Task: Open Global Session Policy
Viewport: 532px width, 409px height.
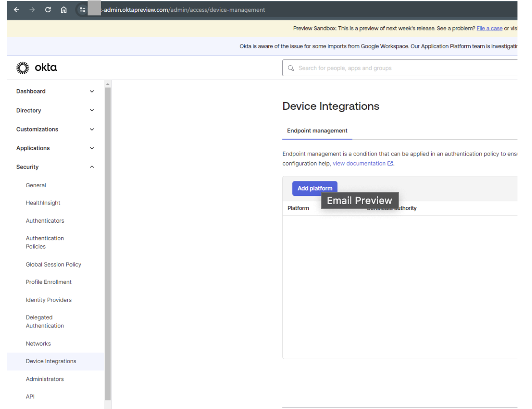Action: pos(54,265)
